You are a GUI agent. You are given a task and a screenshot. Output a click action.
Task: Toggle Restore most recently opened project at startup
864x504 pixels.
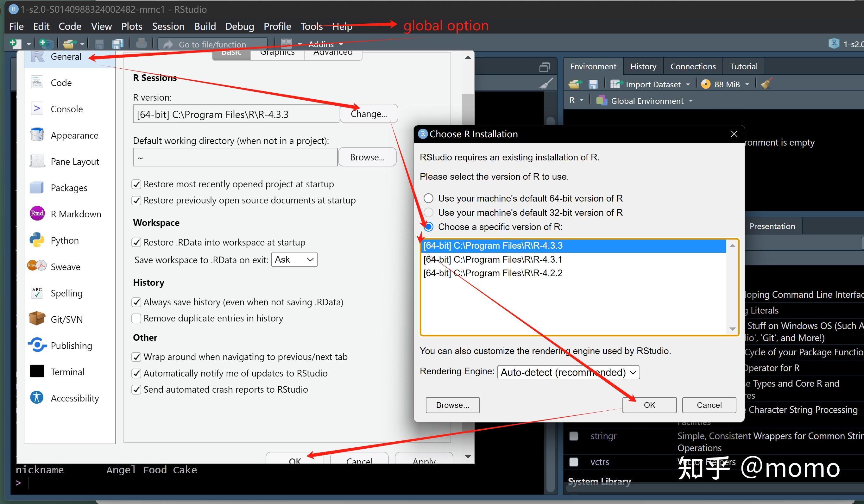136,185
